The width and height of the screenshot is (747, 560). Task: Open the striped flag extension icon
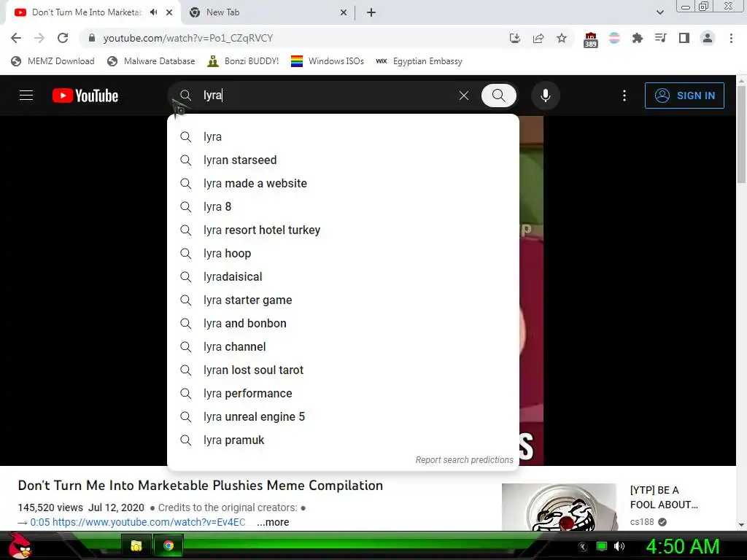point(614,38)
